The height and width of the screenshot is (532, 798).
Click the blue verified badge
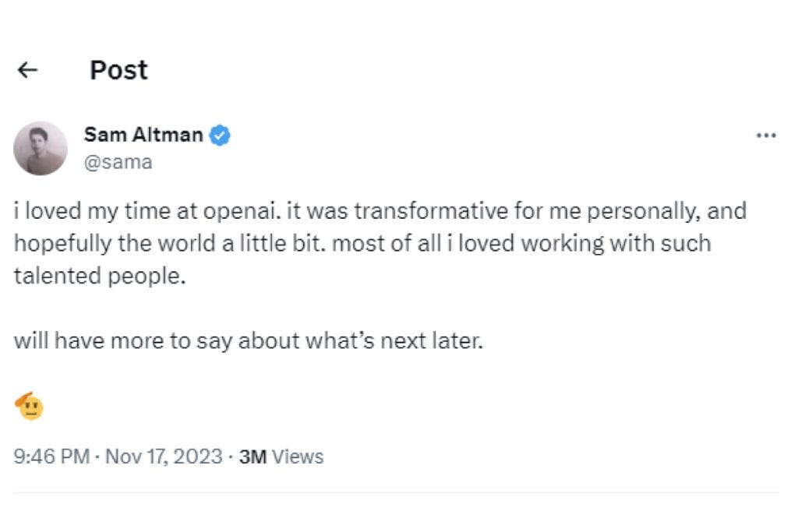point(220,136)
